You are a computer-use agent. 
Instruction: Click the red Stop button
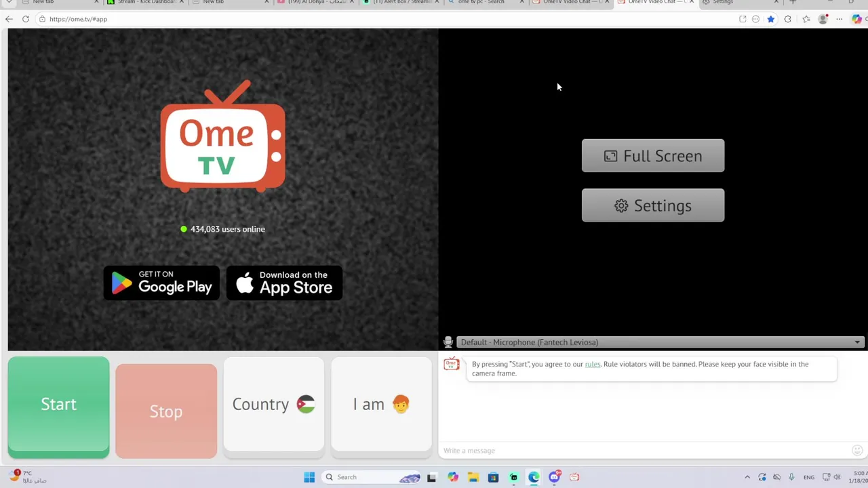(166, 411)
